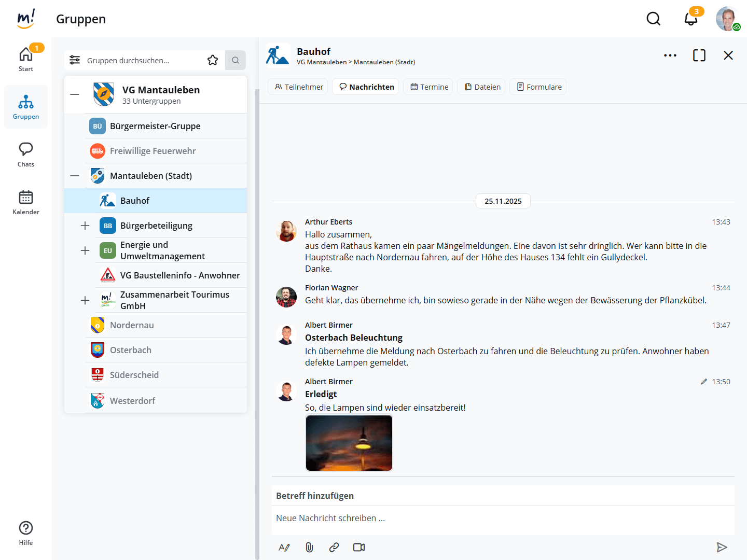Expand Energie und Umweltmanagement subgroup
Image resolution: width=747 pixels, height=560 pixels.
pos(85,250)
